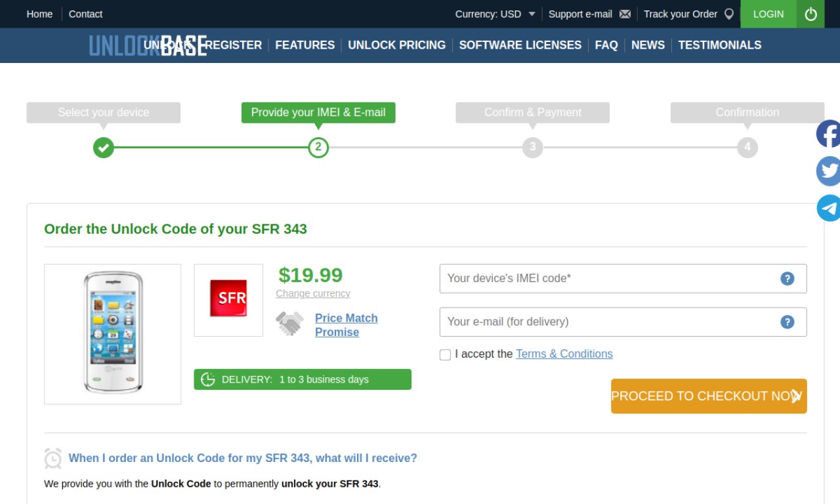Screen dimensions: 840x504
Task: Select the 'Confirm & Payment' step label
Action: (x=533, y=112)
